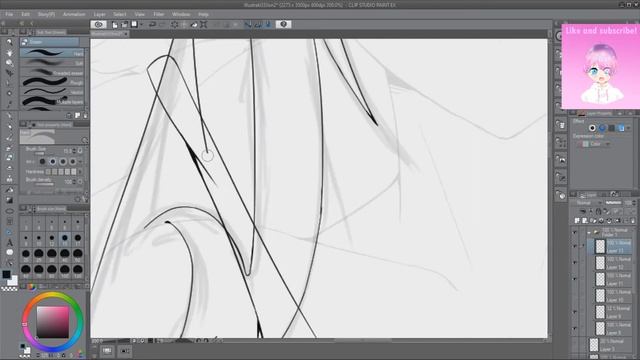Hide Layer 9 using its eye icon

(x=575, y=312)
